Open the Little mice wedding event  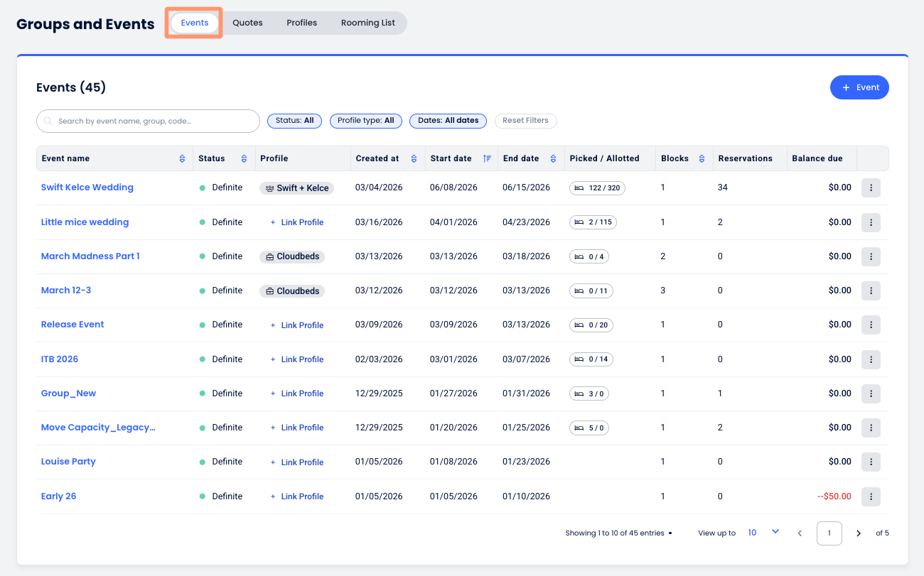pos(85,222)
